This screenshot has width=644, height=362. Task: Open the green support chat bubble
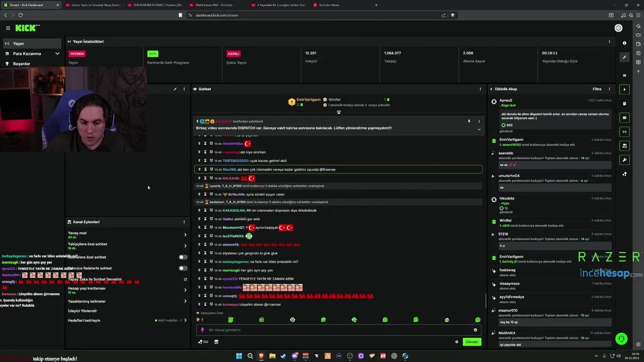click(x=621, y=339)
